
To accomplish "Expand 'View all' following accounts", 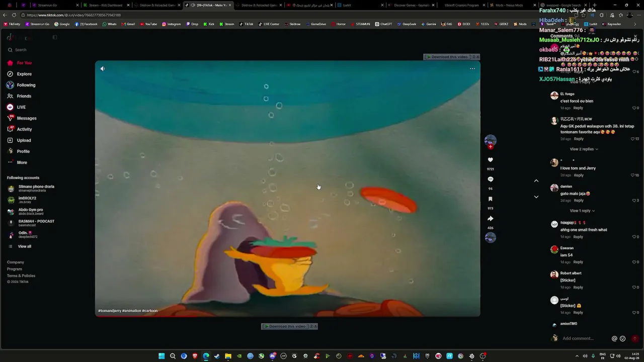I will (x=20, y=246).
